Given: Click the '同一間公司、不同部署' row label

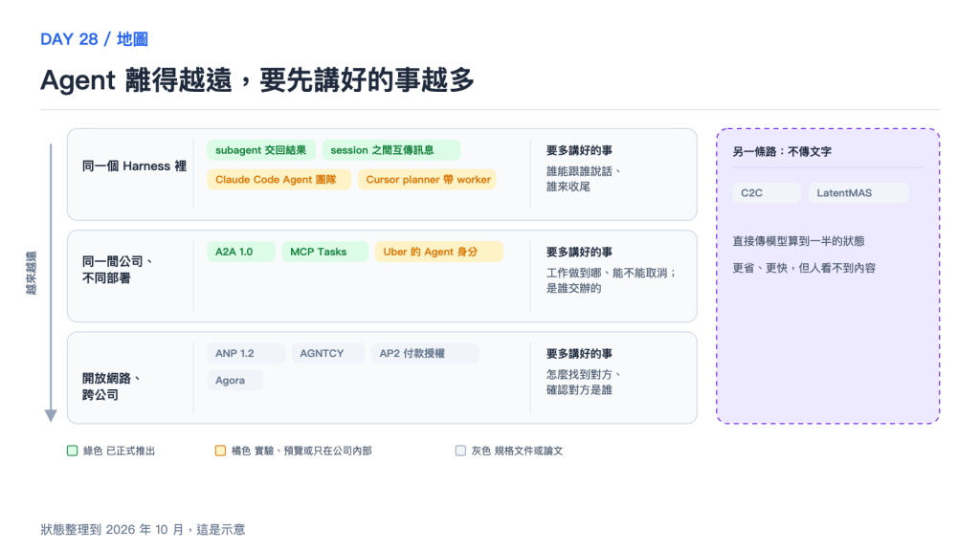Looking at the screenshot, I should pos(118,270).
